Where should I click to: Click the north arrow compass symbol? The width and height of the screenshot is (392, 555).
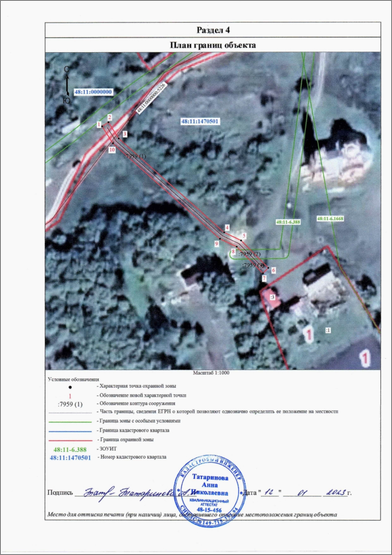[66, 85]
